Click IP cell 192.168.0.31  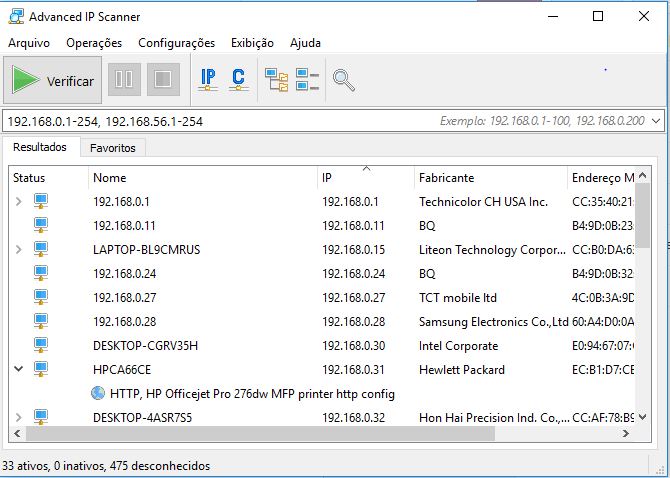coord(353,369)
